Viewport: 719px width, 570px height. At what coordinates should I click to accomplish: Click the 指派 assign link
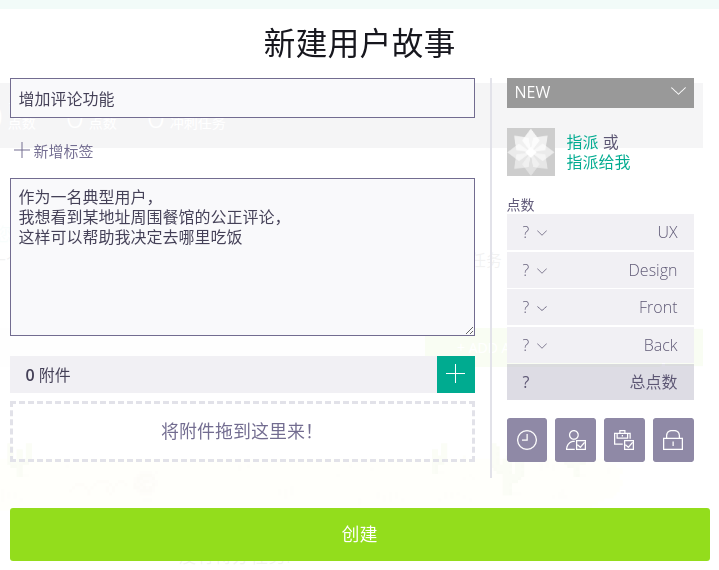coord(582,143)
